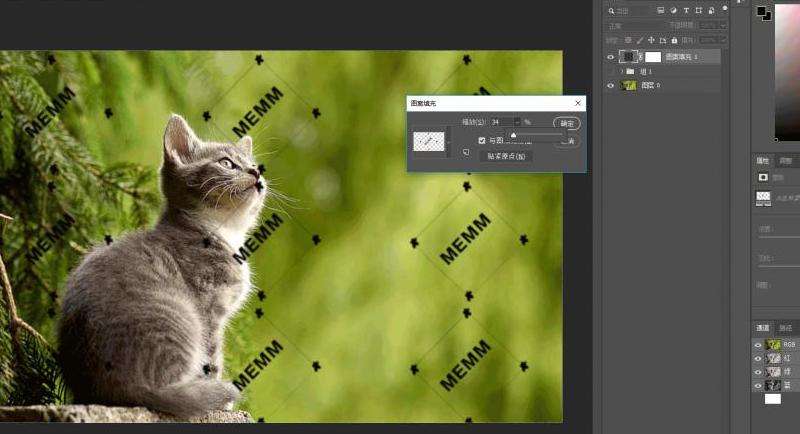Viewport: 800px width, 434px height.
Task: Click the create new preset icon in dialog
Action: pos(466,152)
